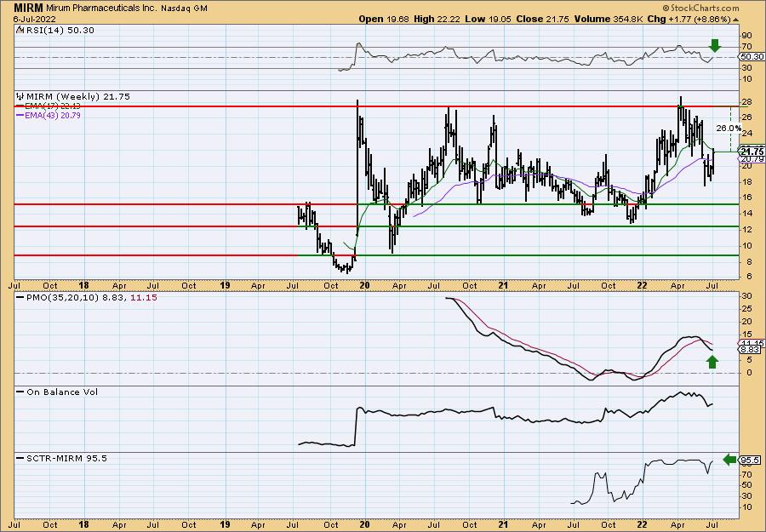Click the SCTR-MIRM 95.5 label
The width and height of the screenshot is (766, 532).
pyautogui.click(x=66, y=458)
